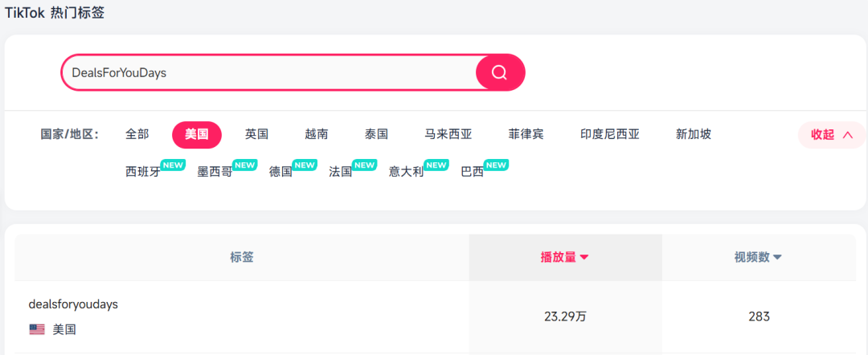Image resolution: width=868 pixels, height=355 pixels.
Task: Click the 283 video count cell
Action: [x=759, y=316]
